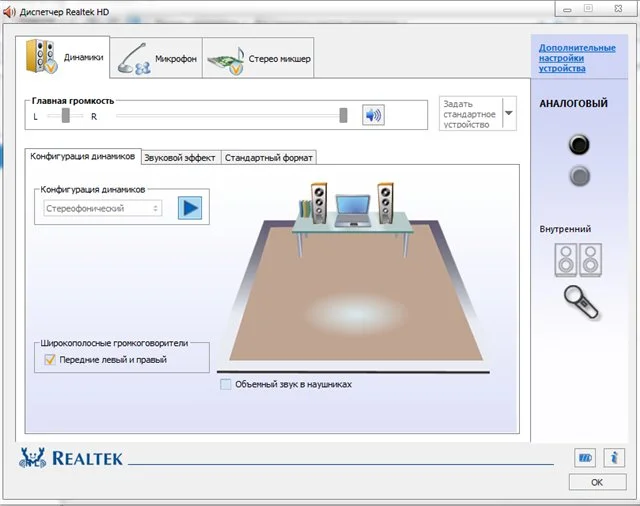Screen dimensions: 640x506
Task: Click the gray analog audio jack
Action: point(579,176)
